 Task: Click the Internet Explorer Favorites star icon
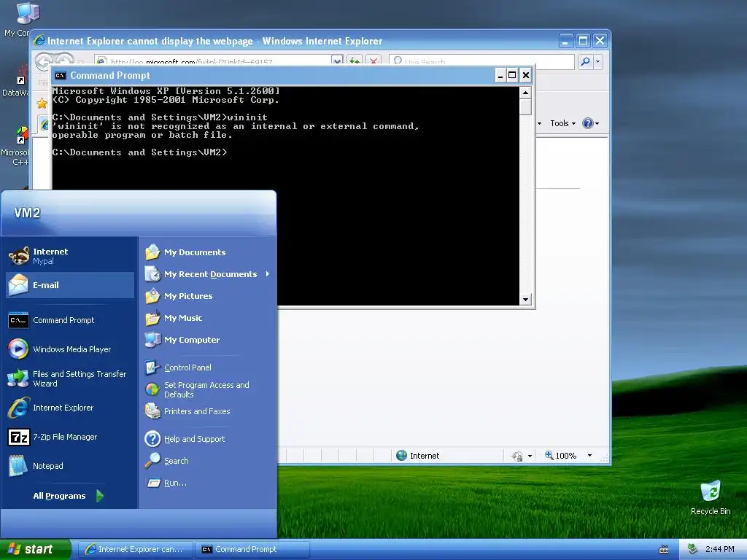(42, 103)
